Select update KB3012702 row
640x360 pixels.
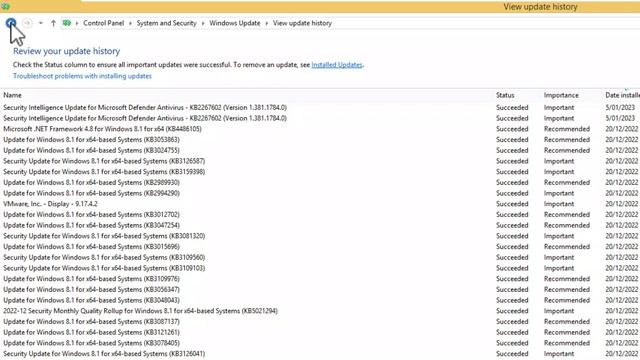click(x=320, y=214)
